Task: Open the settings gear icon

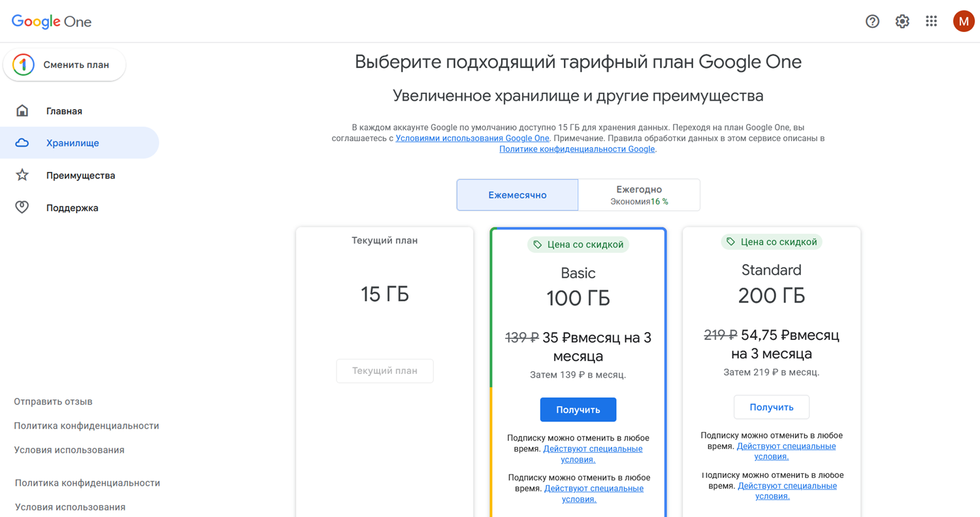Action: [x=902, y=22]
